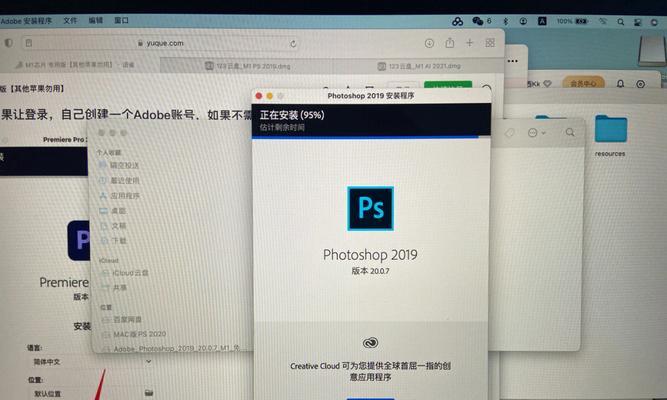Click the Photoshop Ps logo in installer
Viewport: 667px width, 400px height.
pos(371,209)
